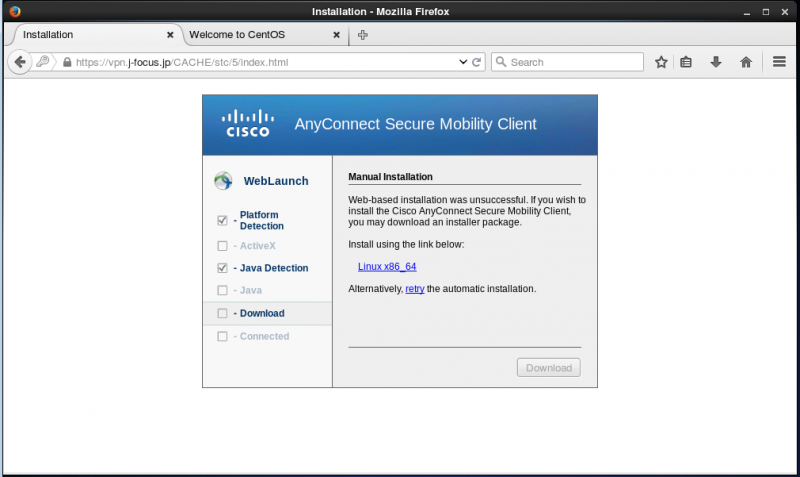The height and width of the screenshot is (477, 800).
Task: Select the Java Detection step label
Action: (274, 268)
